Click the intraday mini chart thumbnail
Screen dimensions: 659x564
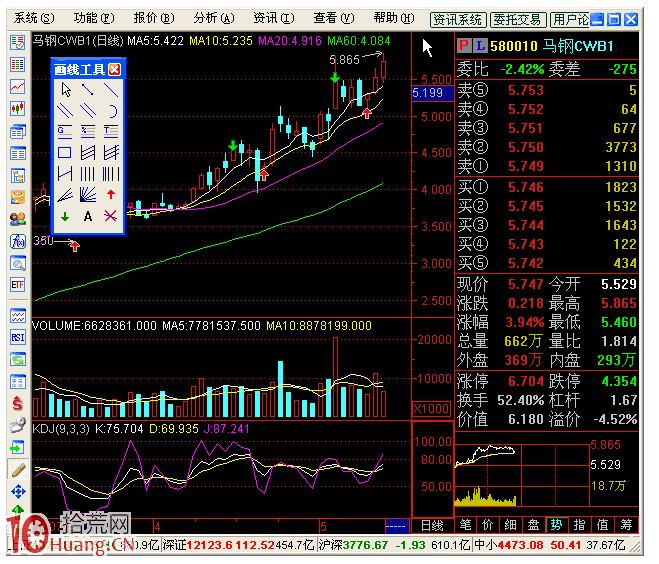coord(522,475)
